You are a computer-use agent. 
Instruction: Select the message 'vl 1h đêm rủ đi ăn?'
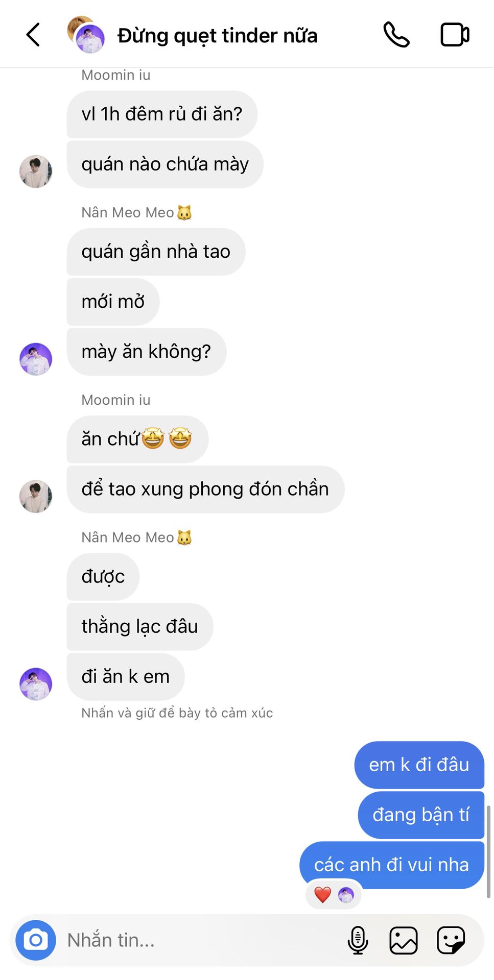(162, 114)
